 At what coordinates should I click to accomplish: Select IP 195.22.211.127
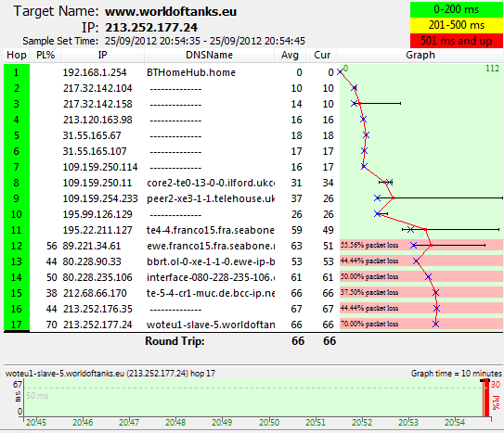click(x=97, y=230)
